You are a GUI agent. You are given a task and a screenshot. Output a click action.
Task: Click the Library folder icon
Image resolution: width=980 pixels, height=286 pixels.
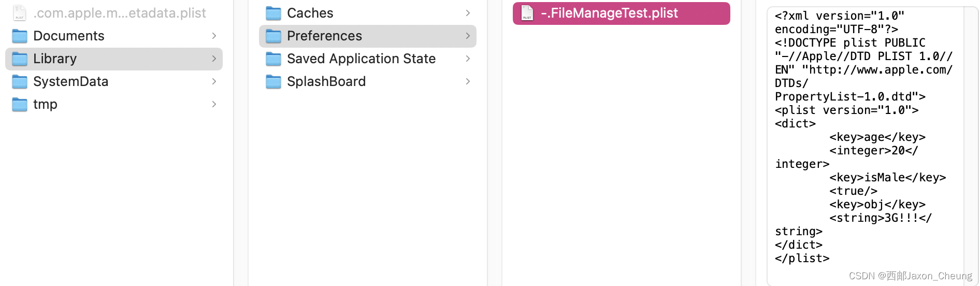(20, 59)
